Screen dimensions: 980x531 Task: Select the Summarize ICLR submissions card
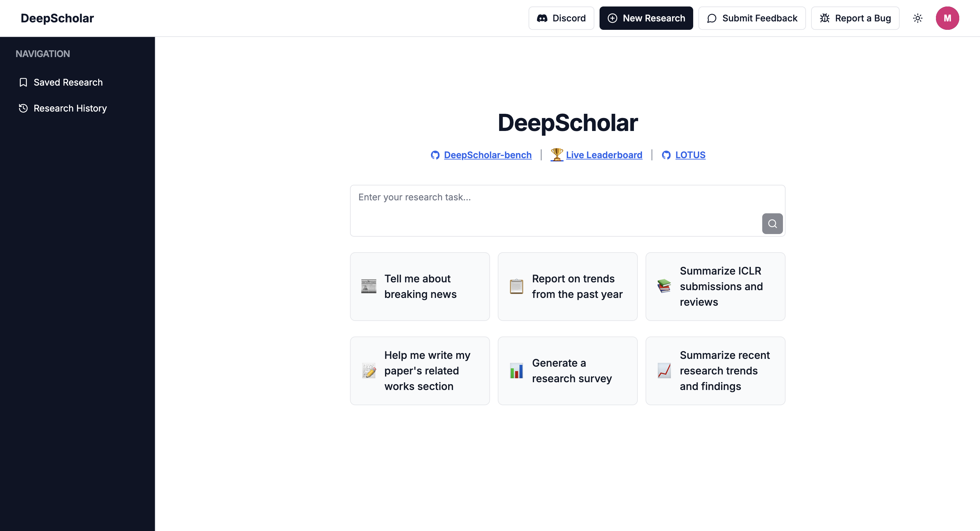coord(715,286)
